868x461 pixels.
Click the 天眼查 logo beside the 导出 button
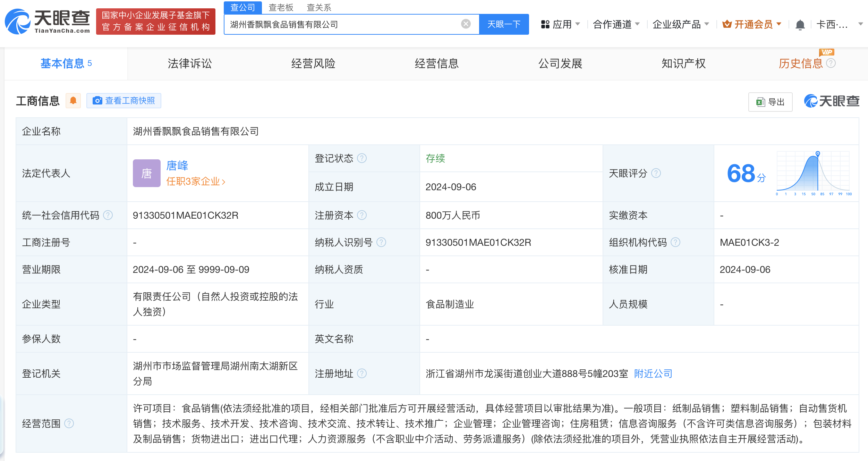point(832,101)
